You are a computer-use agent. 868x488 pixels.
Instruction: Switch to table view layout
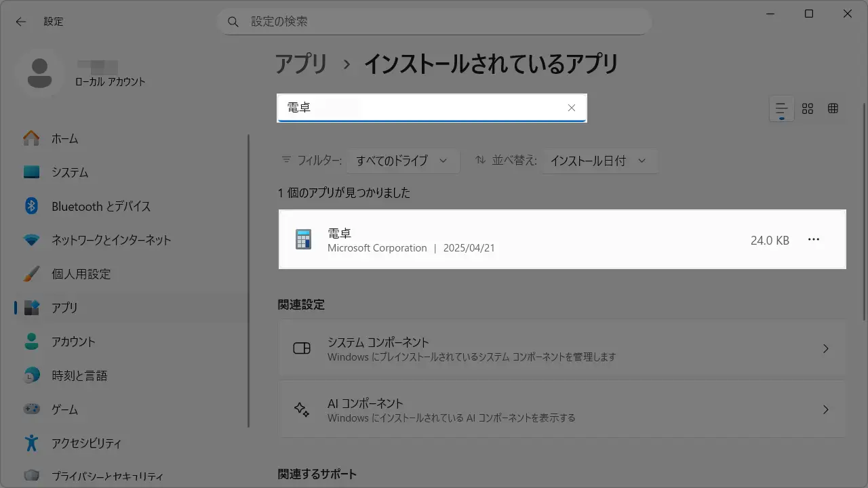pyautogui.click(x=833, y=108)
